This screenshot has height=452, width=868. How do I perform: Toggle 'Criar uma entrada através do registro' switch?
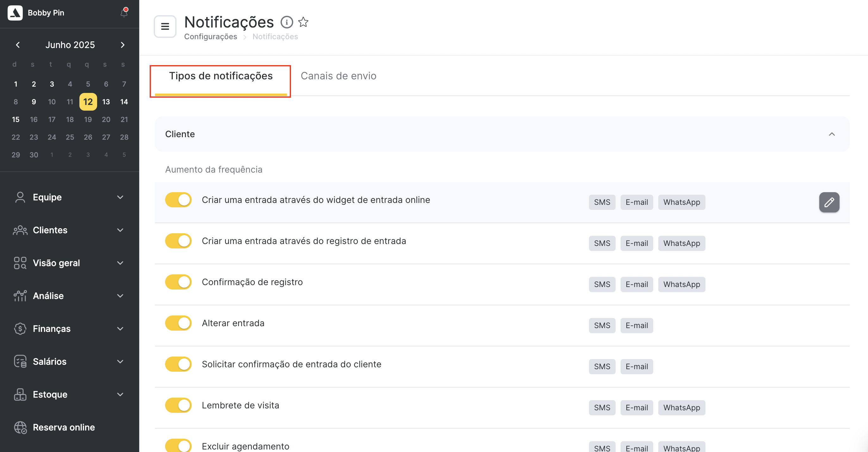tap(178, 241)
